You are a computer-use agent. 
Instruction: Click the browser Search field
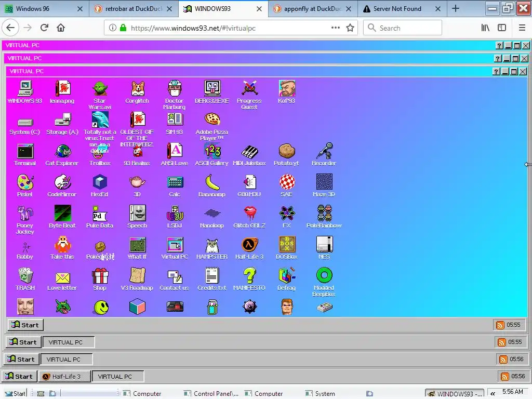click(403, 28)
